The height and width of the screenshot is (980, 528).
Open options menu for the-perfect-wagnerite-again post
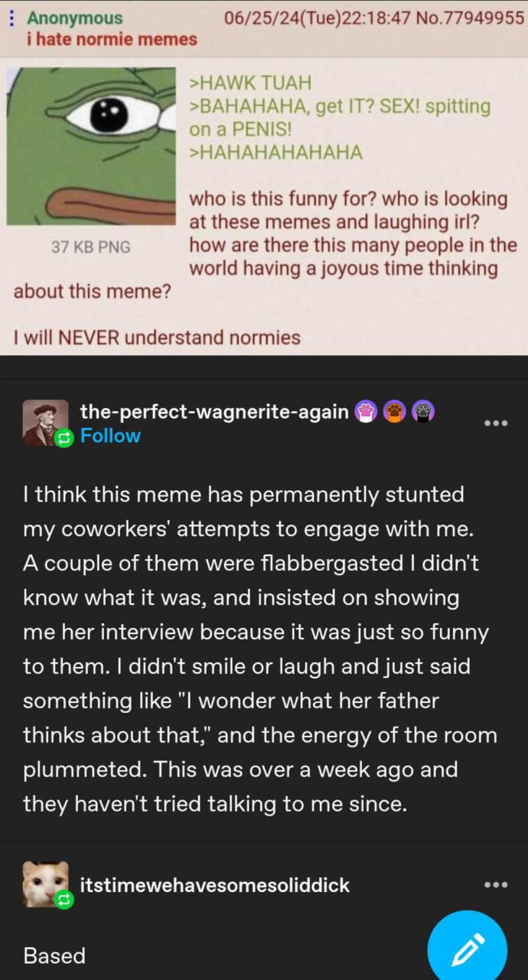click(x=495, y=423)
